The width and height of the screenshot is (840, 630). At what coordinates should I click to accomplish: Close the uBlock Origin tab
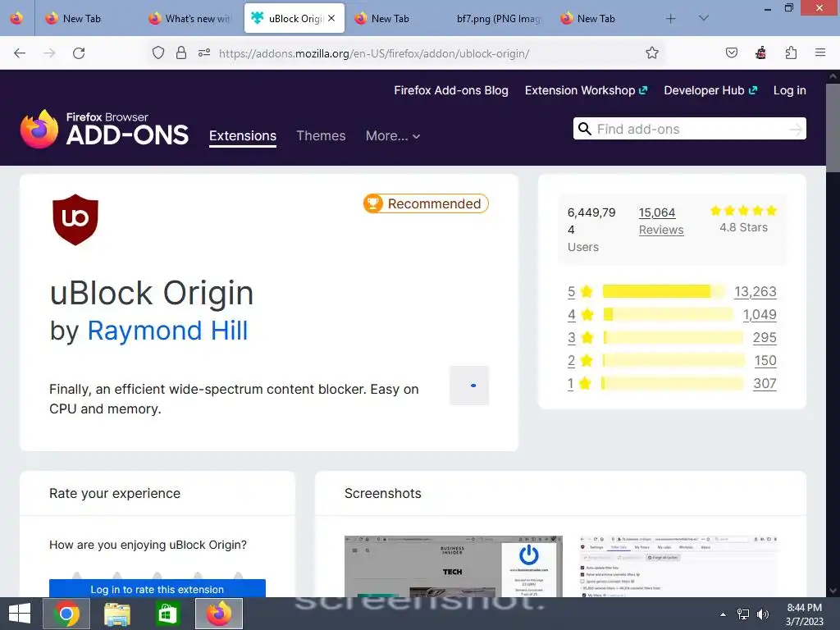click(x=332, y=18)
